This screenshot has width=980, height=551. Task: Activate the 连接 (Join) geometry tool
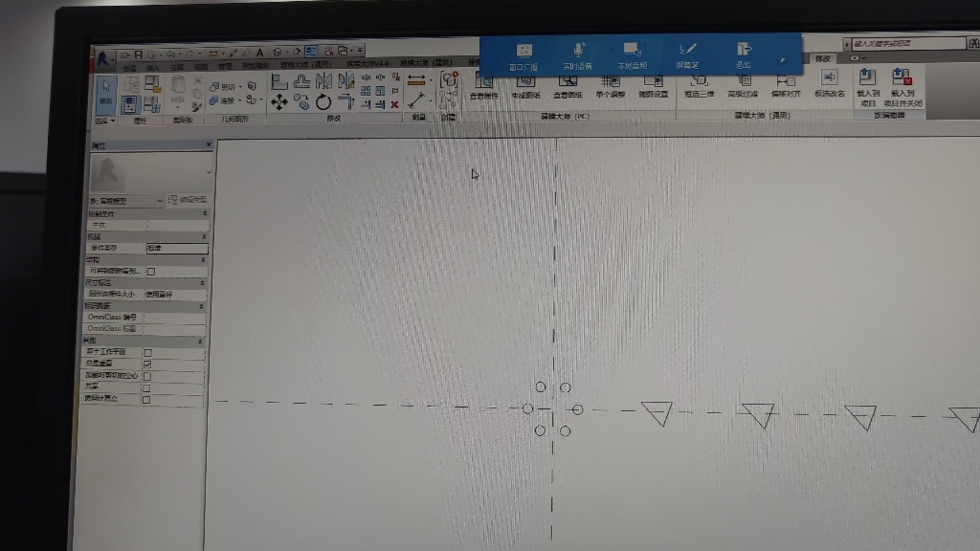click(222, 100)
